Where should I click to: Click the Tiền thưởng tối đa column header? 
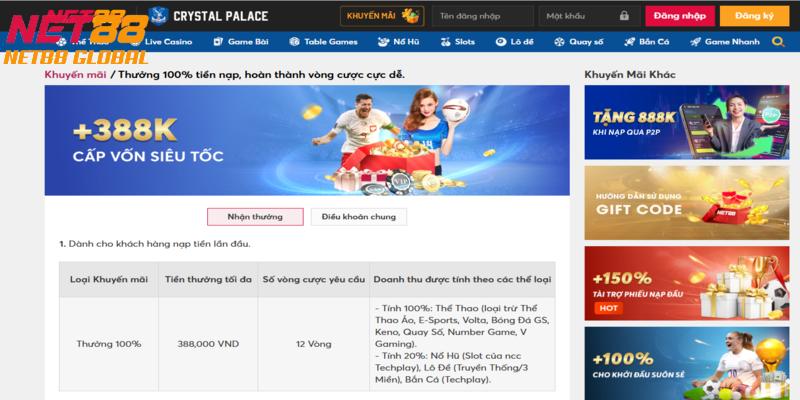click(208, 280)
